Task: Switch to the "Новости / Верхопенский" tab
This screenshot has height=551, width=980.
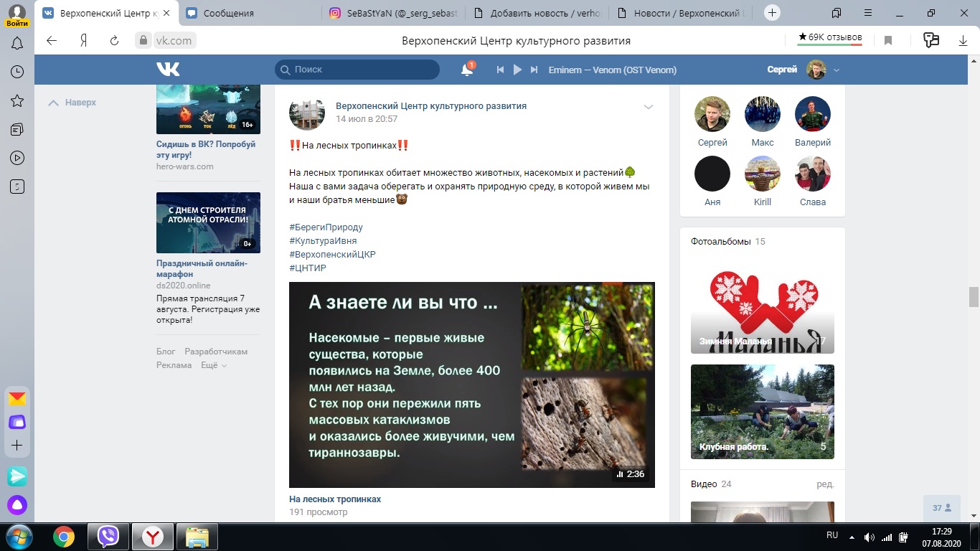Action: point(680,13)
